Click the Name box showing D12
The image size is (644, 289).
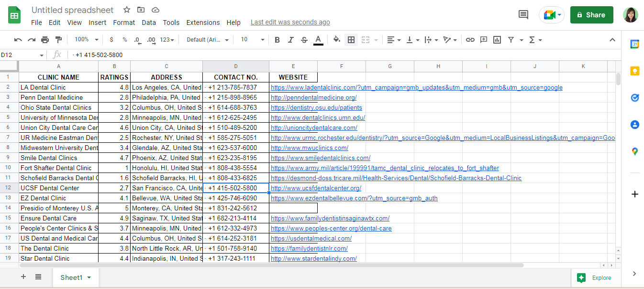point(22,55)
